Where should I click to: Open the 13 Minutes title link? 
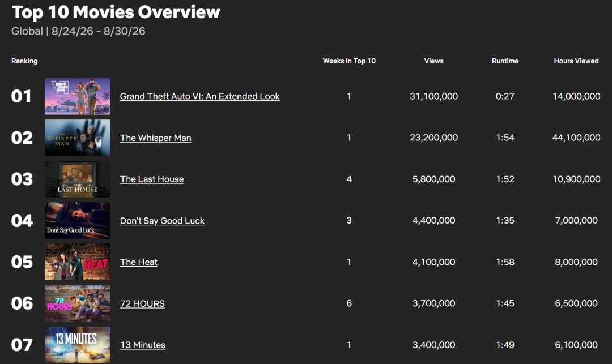coord(142,345)
